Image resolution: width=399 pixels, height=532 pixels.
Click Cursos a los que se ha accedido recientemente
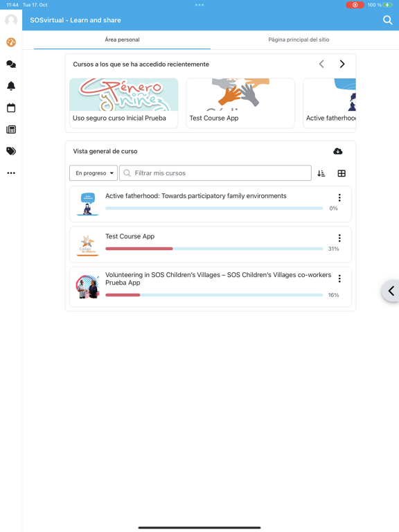click(x=141, y=64)
